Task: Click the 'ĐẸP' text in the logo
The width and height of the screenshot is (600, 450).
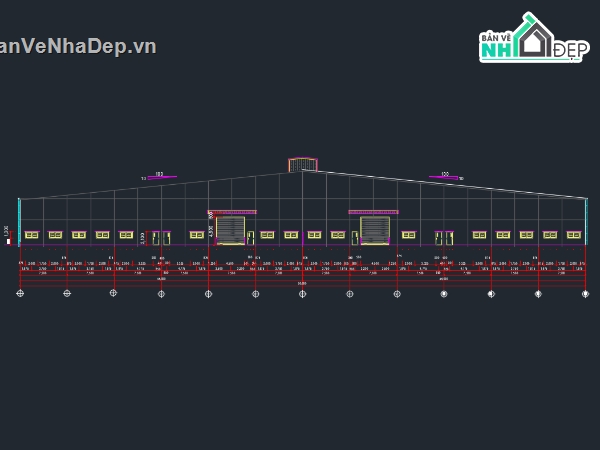Action: coord(570,50)
